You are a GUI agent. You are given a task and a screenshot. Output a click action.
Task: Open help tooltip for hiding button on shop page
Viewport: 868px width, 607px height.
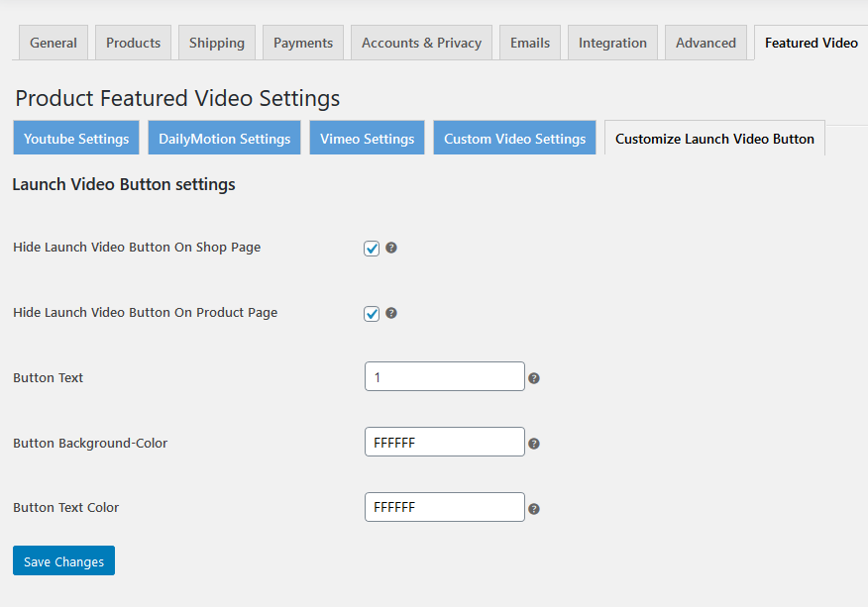391,249
